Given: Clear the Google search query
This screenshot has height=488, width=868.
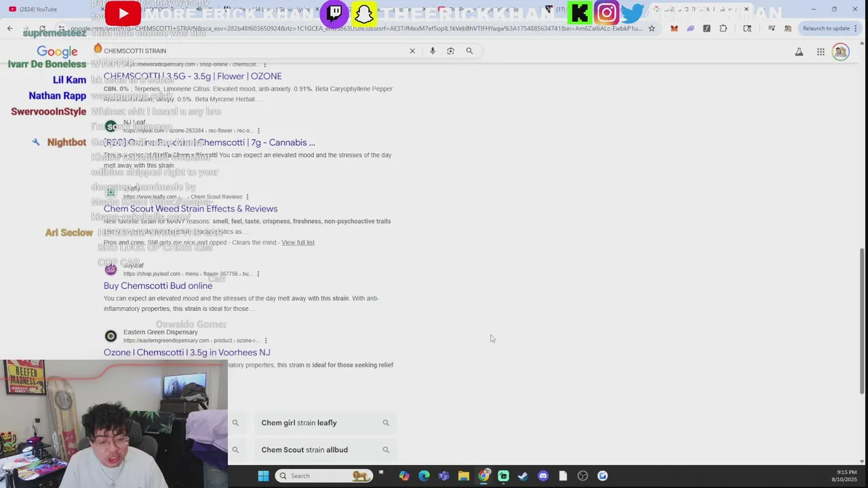Looking at the screenshot, I should (x=412, y=51).
